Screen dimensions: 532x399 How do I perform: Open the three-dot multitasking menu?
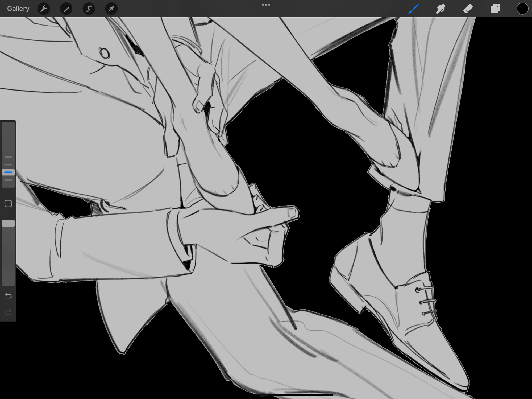tap(266, 5)
